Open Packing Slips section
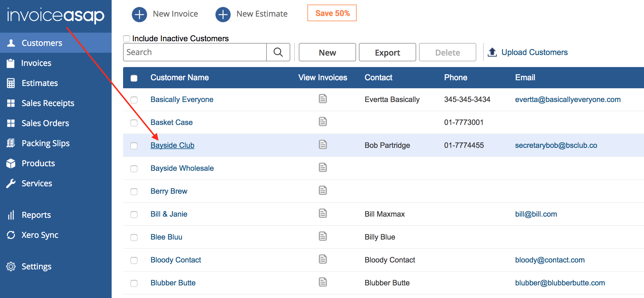 [x=56, y=143]
